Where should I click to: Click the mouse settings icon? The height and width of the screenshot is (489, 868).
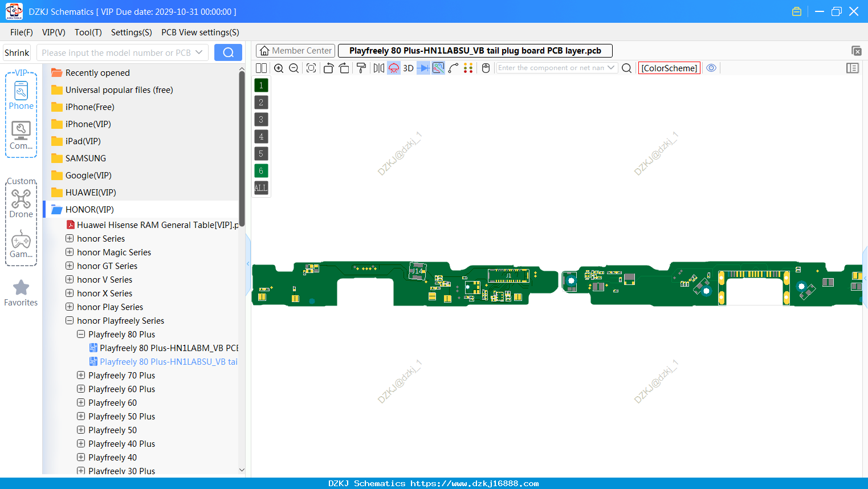486,68
